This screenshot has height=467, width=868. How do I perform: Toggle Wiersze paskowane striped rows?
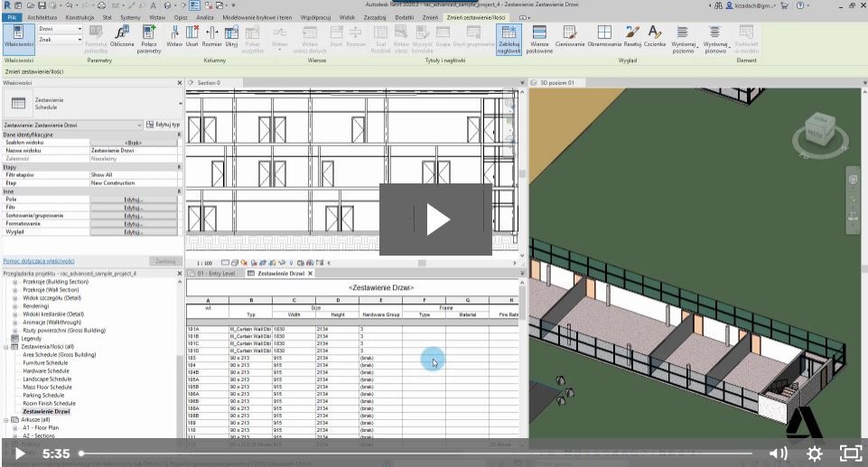539,39
